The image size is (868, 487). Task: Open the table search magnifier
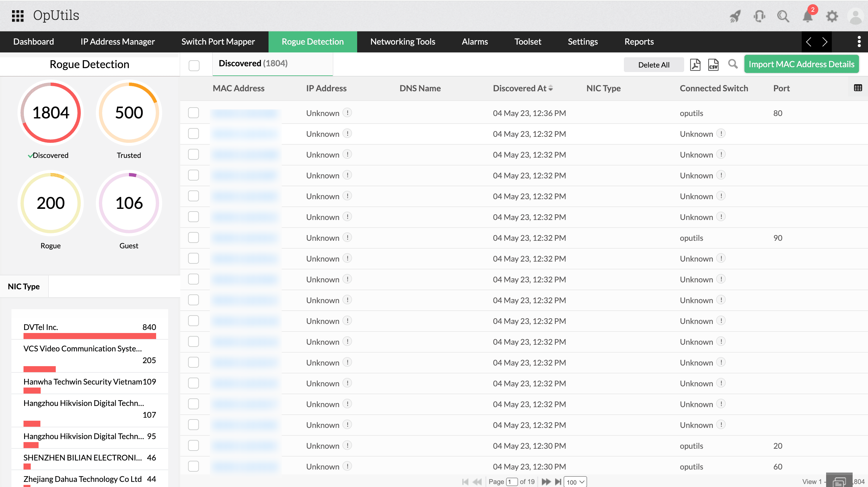click(733, 64)
